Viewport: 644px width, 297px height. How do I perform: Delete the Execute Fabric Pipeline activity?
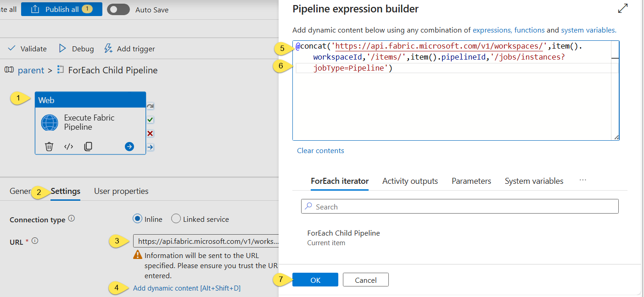point(49,147)
